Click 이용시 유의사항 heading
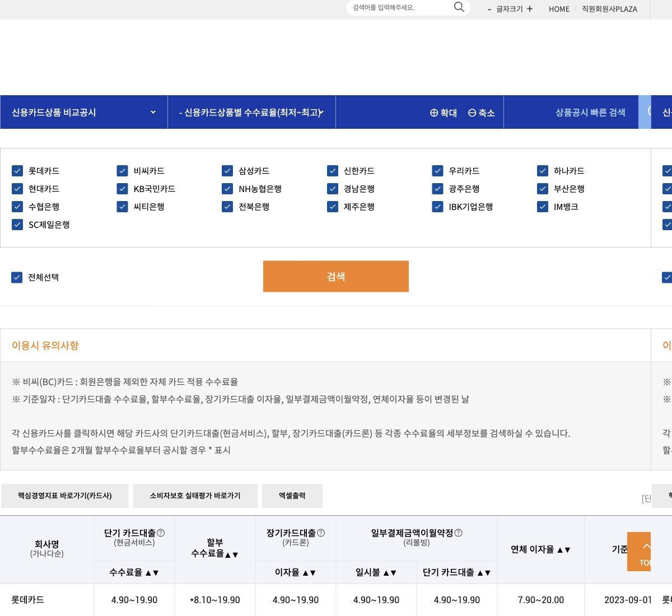 click(x=45, y=346)
